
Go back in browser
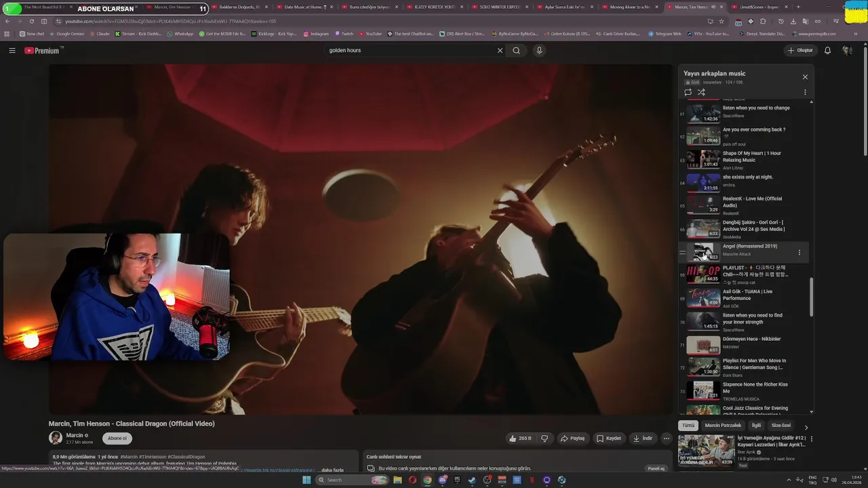(x=7, y=21)
